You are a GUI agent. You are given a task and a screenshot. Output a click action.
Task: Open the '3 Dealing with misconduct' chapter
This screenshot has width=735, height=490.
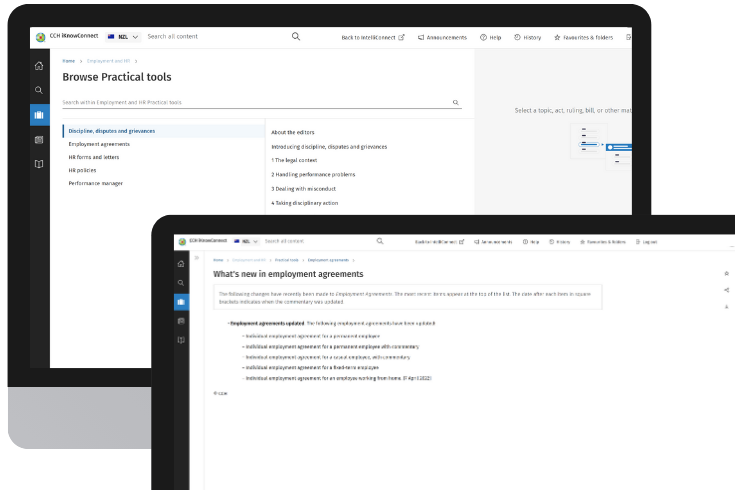click(305, 188)
